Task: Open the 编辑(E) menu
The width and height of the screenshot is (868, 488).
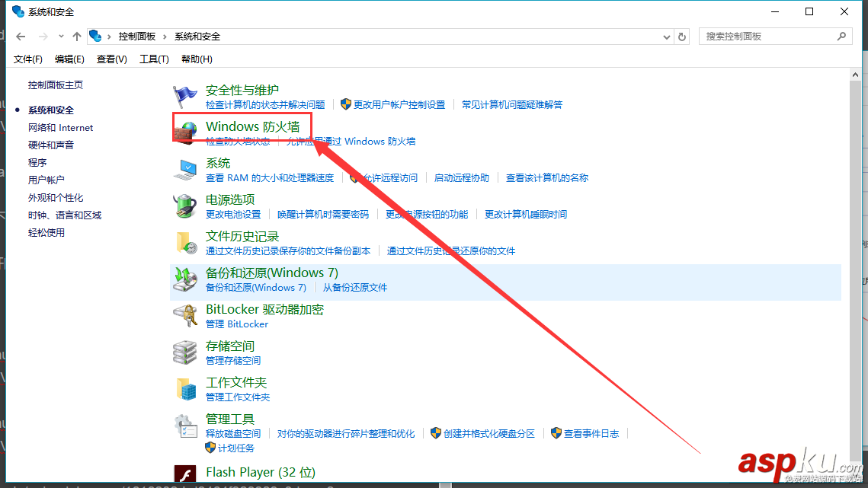Action: click(x=69, y=59)
